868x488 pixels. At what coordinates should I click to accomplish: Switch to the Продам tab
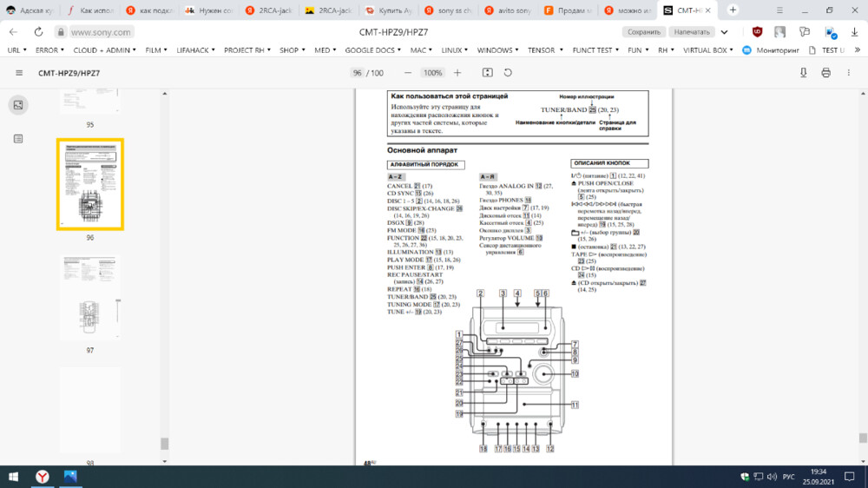569,10
